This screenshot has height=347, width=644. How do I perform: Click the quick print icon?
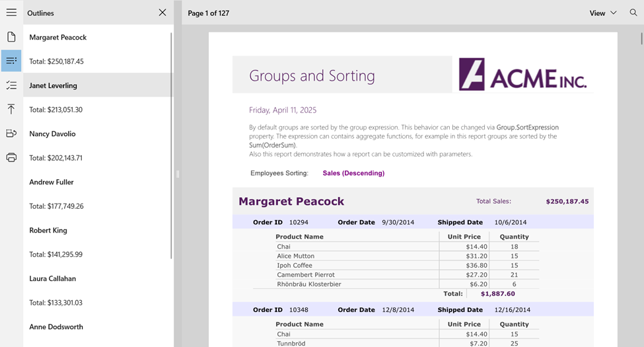click(x=11, y=134)
